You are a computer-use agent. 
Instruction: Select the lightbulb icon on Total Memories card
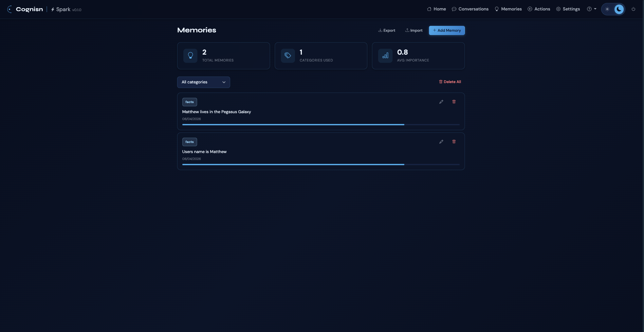tap(190, 56)
